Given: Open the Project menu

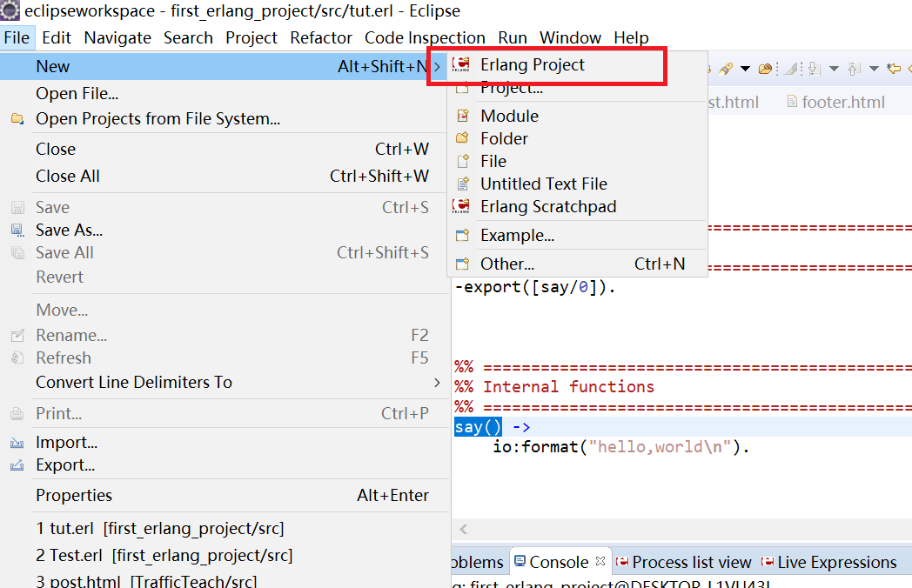Looking at the screenshot, I should click(x=251, y=37).
